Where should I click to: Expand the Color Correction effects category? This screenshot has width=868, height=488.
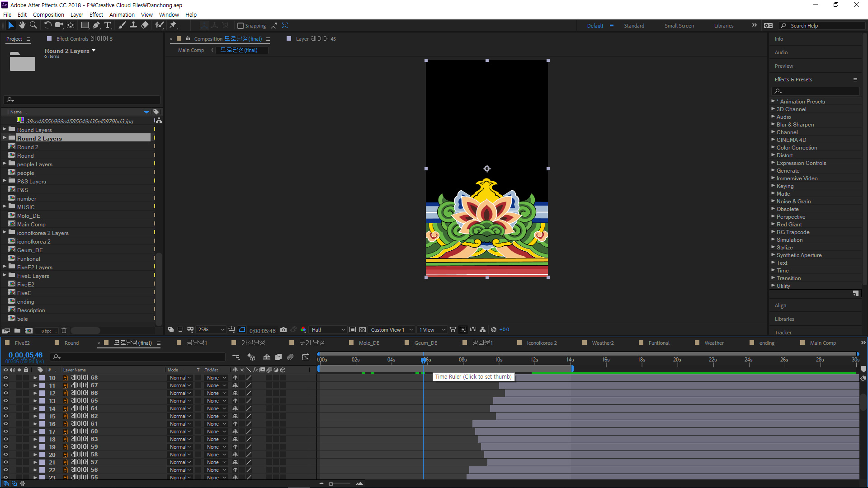pyautogui.click(x=773, y=148)
